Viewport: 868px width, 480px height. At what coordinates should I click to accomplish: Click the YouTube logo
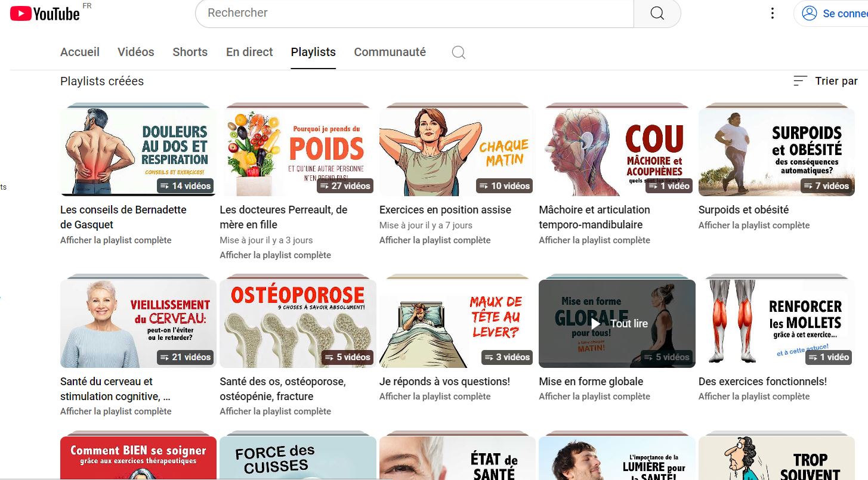45,13
